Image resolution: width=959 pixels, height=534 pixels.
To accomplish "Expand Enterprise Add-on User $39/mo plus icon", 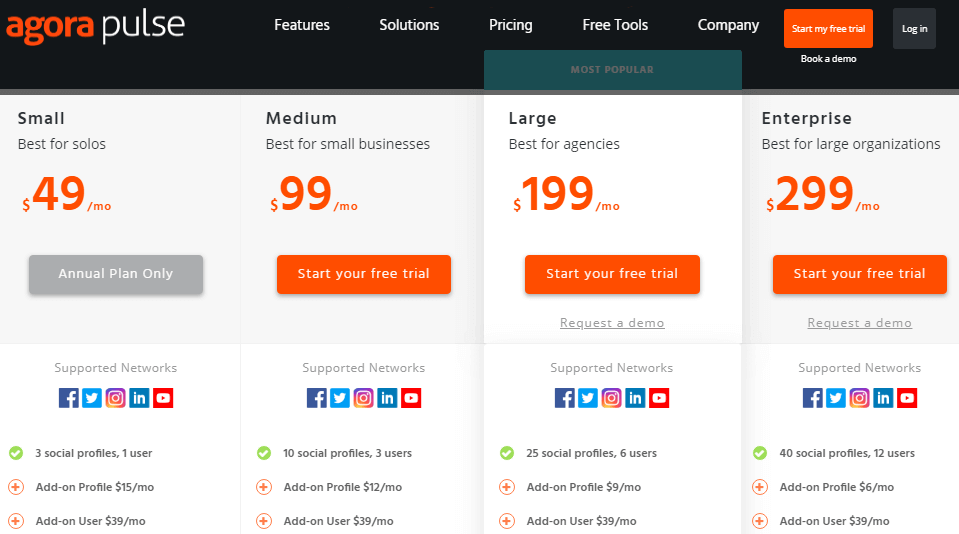I will (760, 521).
